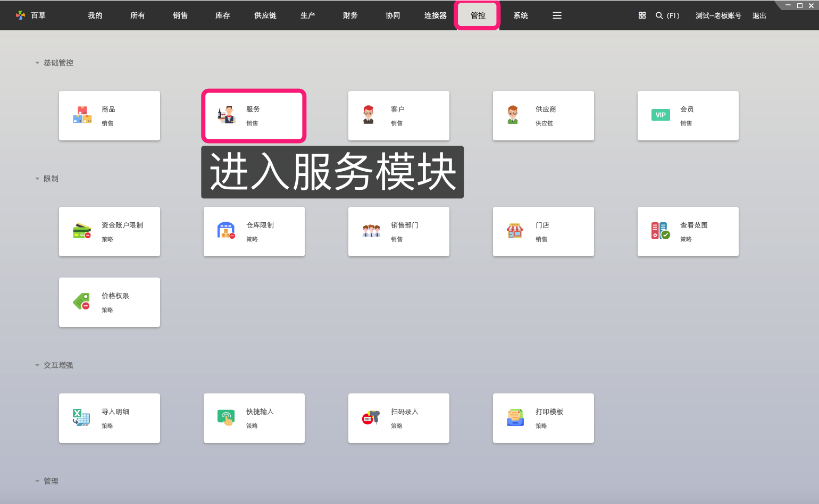Open the 协同 menu tab
Viewport: 819px width, 504px height.
click(x=393, y=15)
